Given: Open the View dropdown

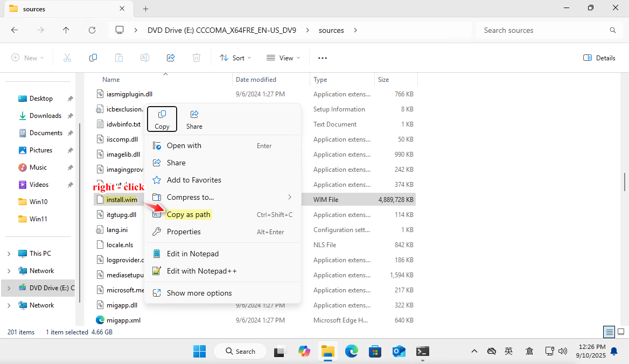Looking at the screenshot, I should click(283, 58).
